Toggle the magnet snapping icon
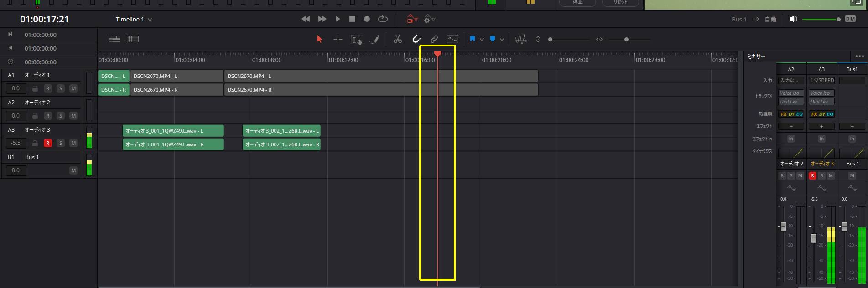Viewport: 868px width, 288px height. point(416,39)
